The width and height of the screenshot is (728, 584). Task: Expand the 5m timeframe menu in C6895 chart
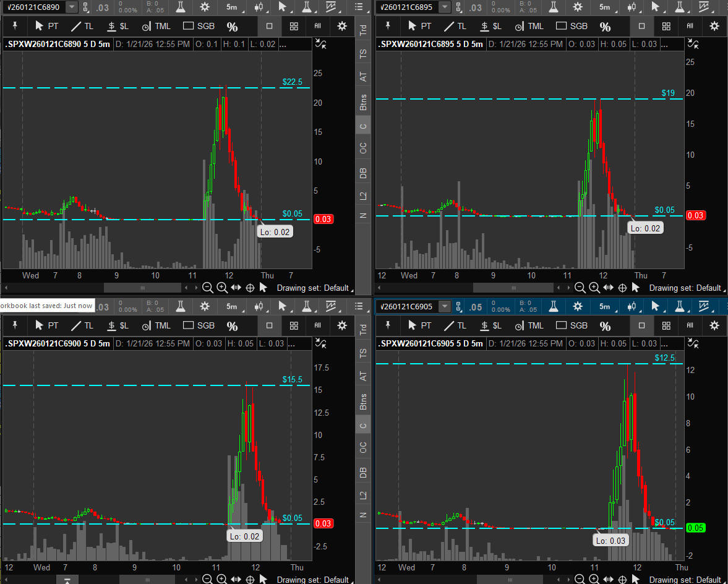[x=604, y=7]
